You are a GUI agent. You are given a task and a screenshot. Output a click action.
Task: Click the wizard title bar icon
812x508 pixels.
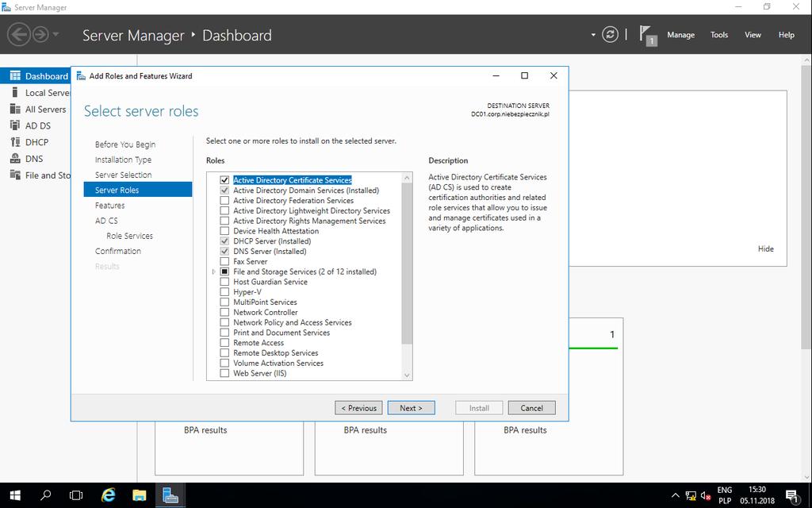(81, 75)
